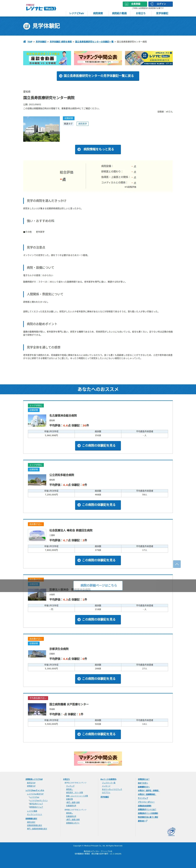Click the 病院見学 related tag

[83, 124]
